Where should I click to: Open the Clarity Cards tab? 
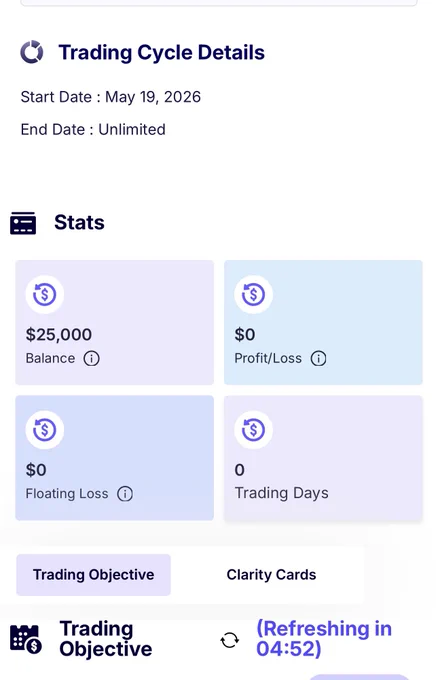271,575
